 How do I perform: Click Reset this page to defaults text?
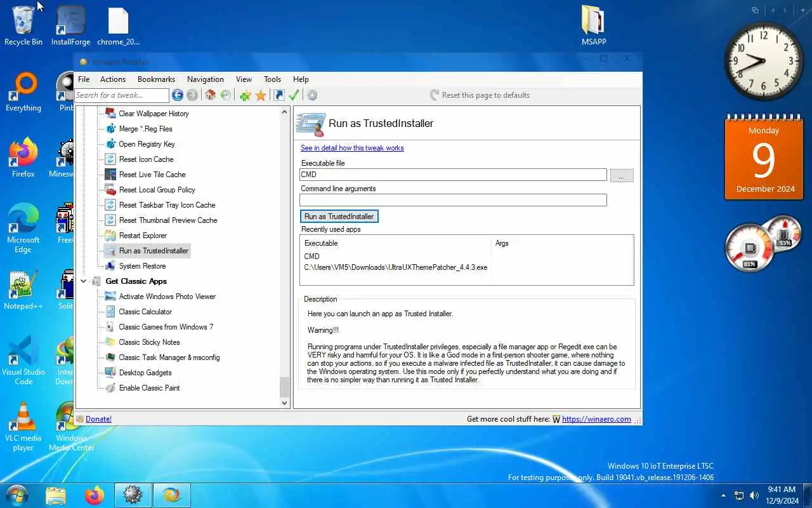point(486,95)
